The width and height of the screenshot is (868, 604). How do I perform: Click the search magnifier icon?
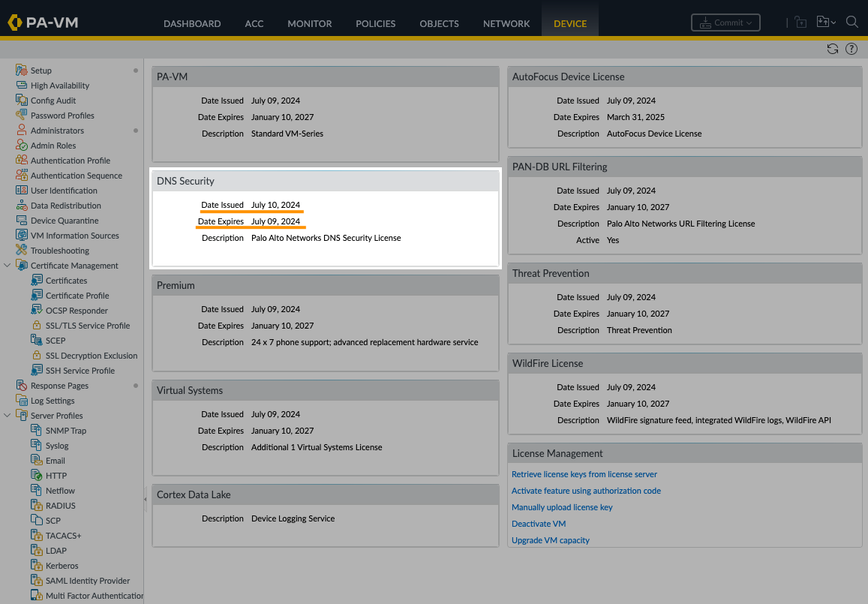click(851, 23)
